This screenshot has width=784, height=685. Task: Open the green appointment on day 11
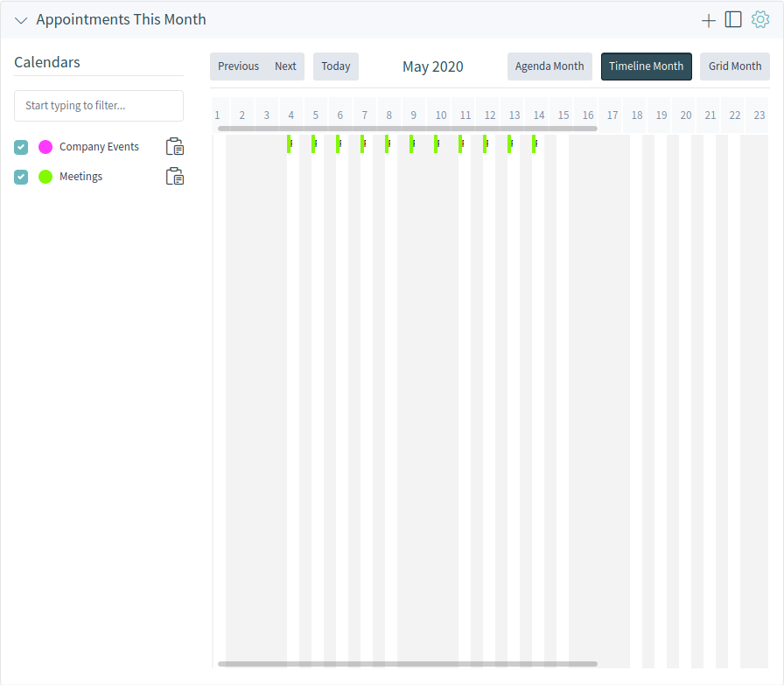[461, 144]
